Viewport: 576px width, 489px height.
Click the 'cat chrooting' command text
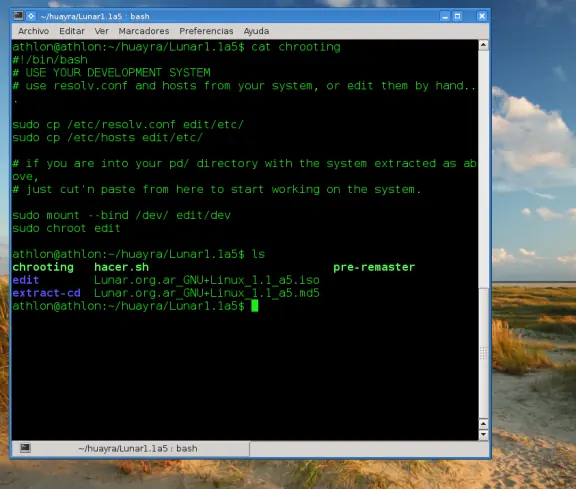(x=296, y=47)
